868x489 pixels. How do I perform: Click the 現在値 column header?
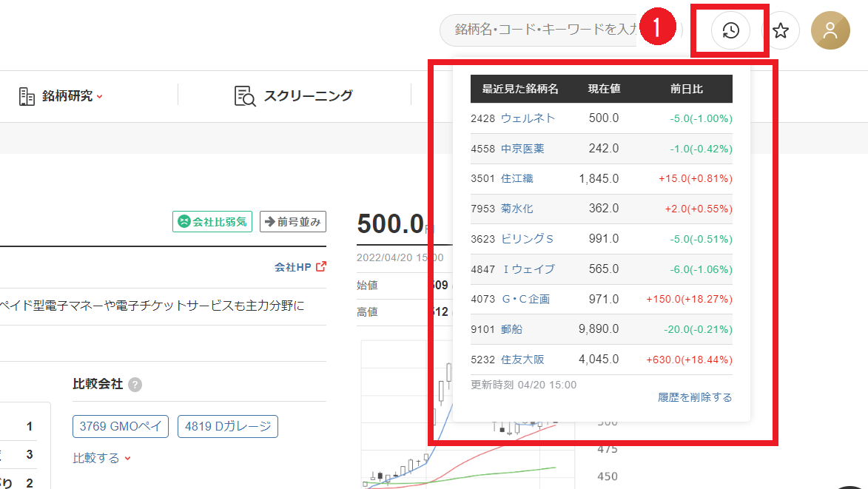604,89
